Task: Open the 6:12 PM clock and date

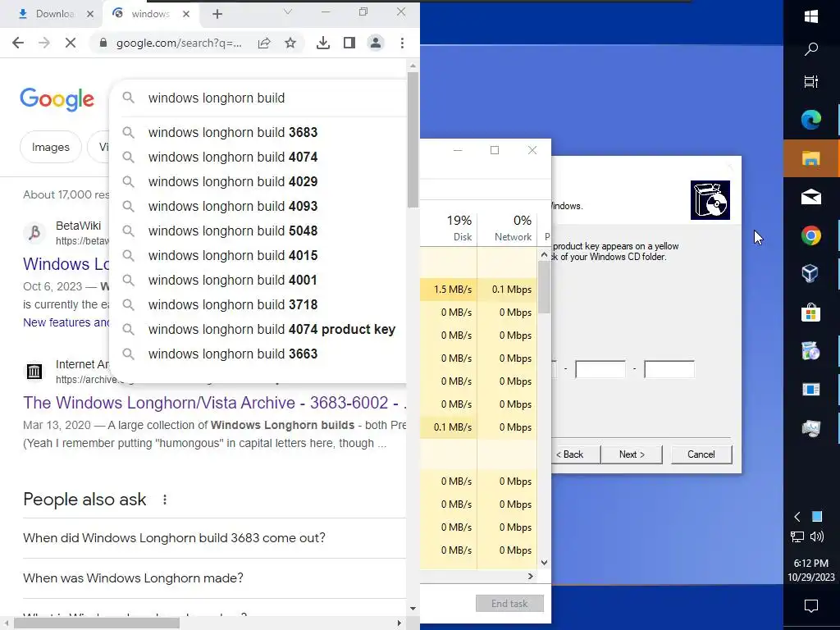Action: pyautogui.click(x=811, y=570)
